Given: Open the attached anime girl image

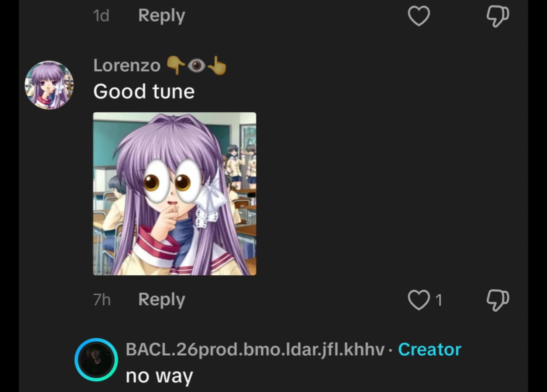Looking at the screenshot, I should [175, 194].
